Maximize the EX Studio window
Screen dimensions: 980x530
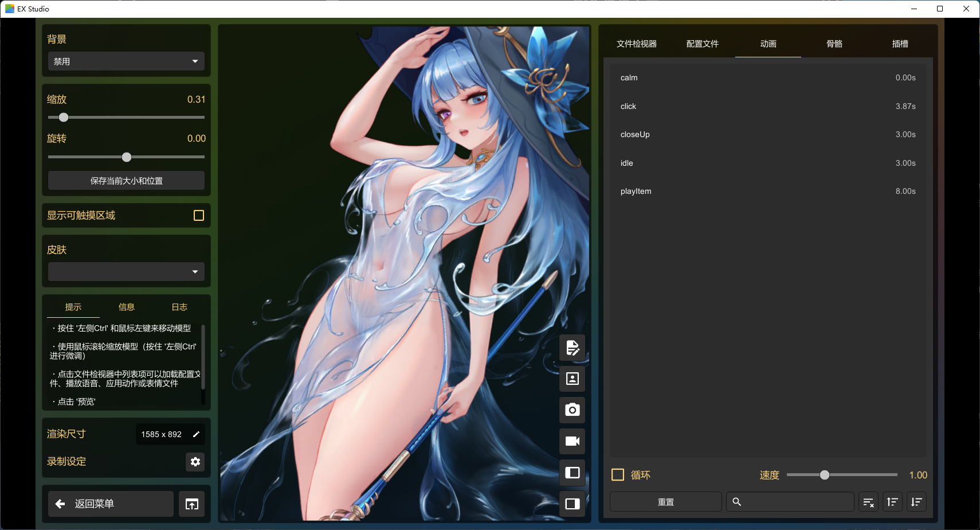tap(940, 9)
